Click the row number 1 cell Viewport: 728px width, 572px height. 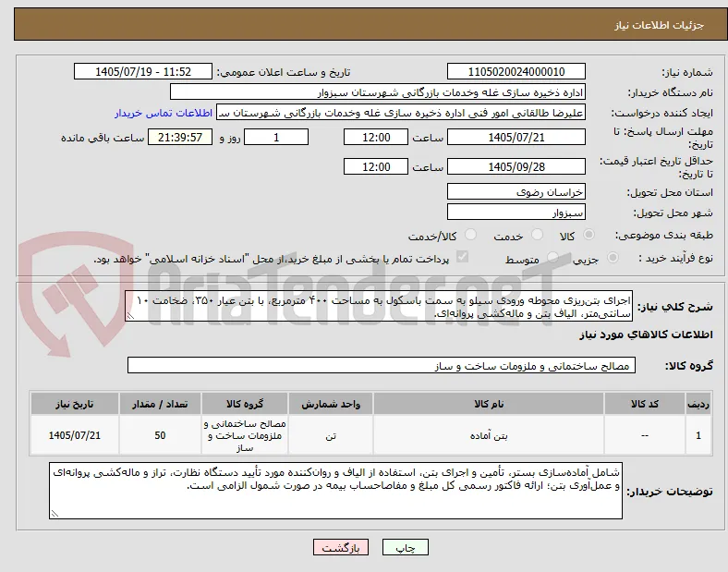click(x=698, y=435)
